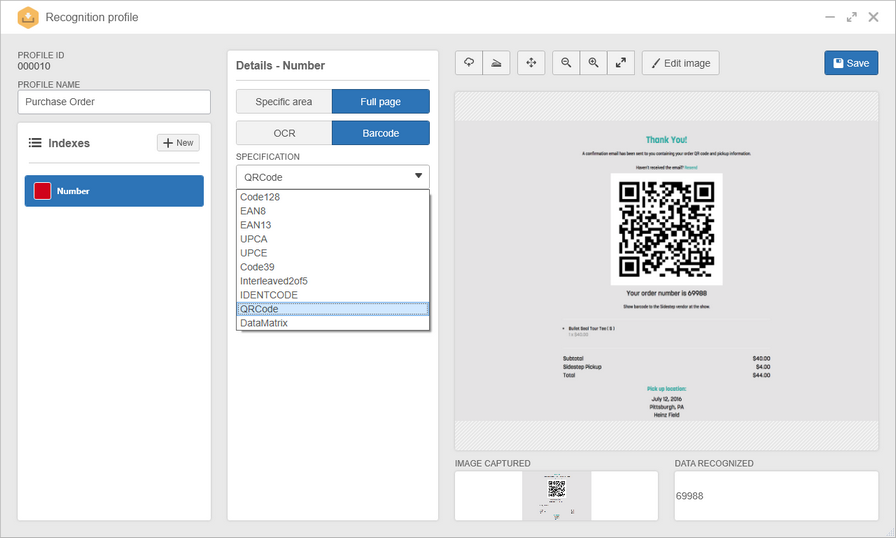Select the Full page option
Image resolution: width=896 pixels, height=538 pixels.
click(381, 102)
